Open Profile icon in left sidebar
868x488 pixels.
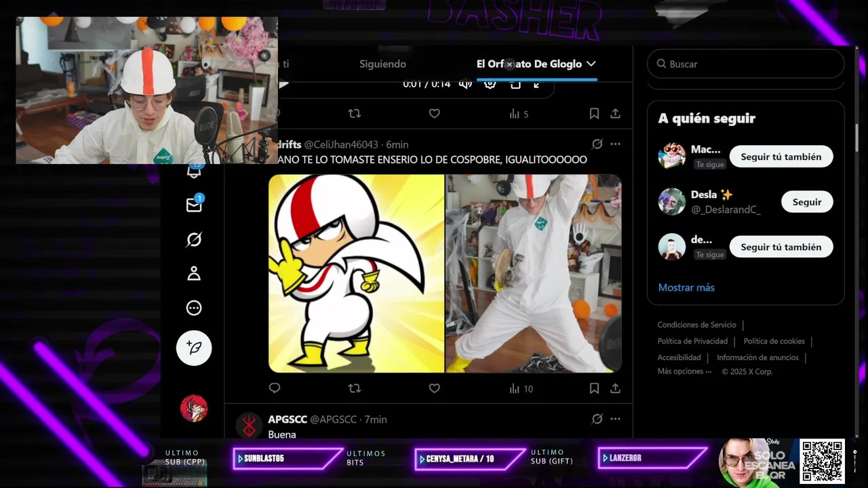point(194,274)
